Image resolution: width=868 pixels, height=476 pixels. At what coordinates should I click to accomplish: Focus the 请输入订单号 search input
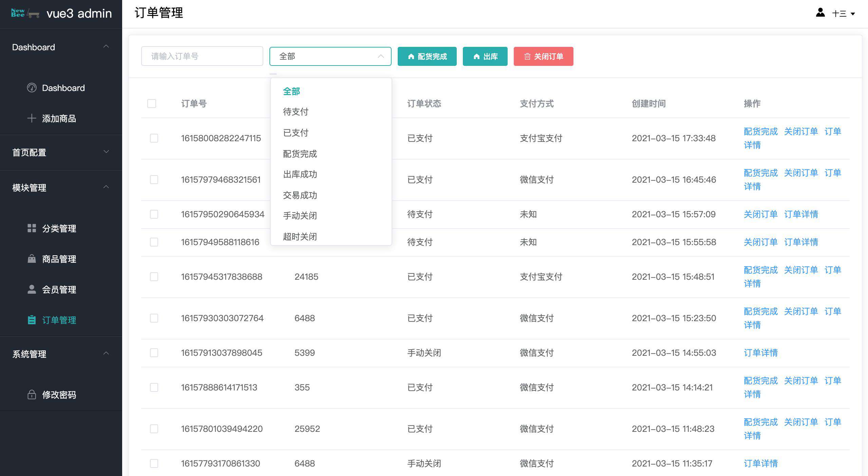point(202,56)
